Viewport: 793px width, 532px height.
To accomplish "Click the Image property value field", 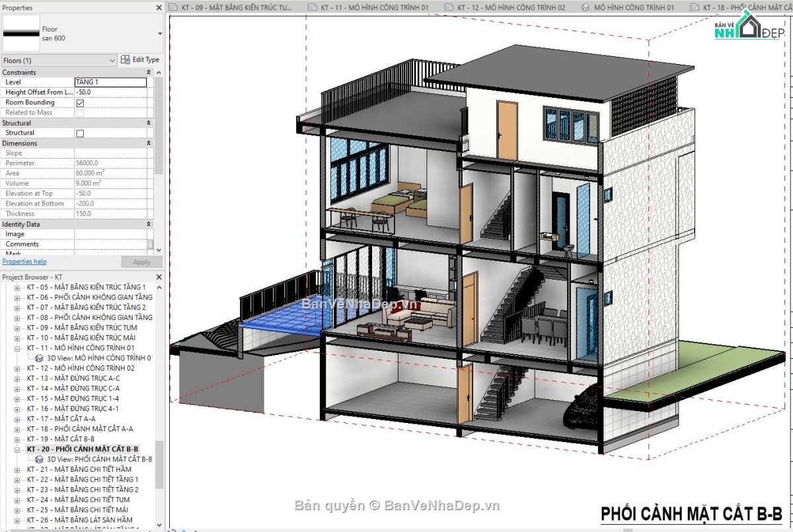I will click(110, 234).
